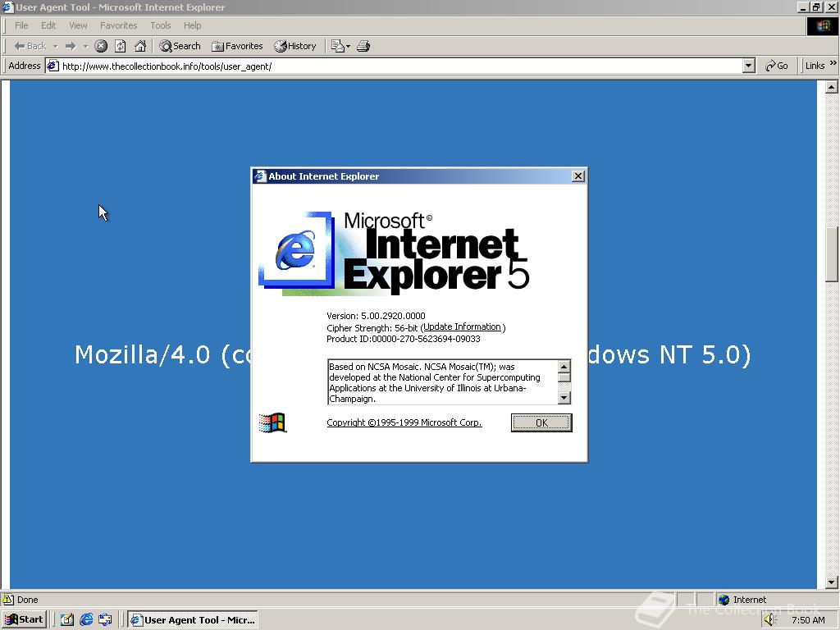Image resolution: width=840 pixels, height=630 pixels.
Task: Click the Refresh page icon
Action: click(x=121, y=46)
